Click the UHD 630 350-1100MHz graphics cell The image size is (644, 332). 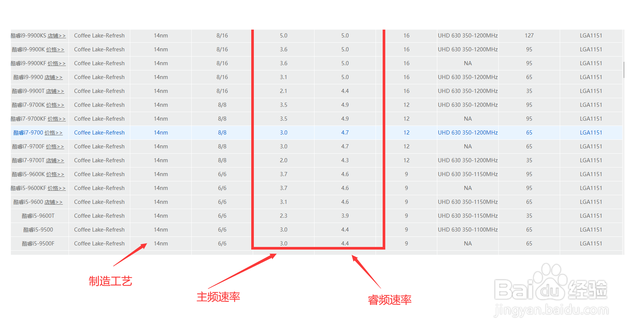pyautogui.click(x=468, y=230)
